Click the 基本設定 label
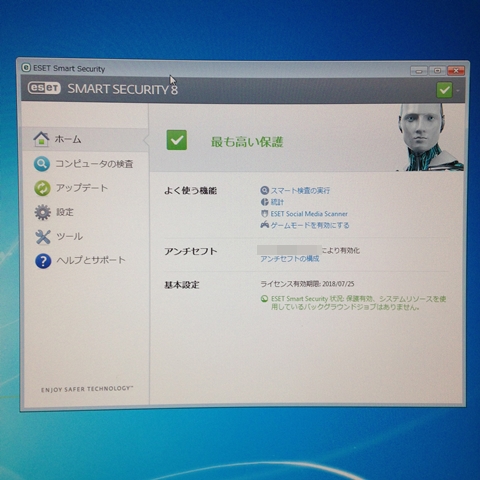480x480 pixels. coord(182,285)
